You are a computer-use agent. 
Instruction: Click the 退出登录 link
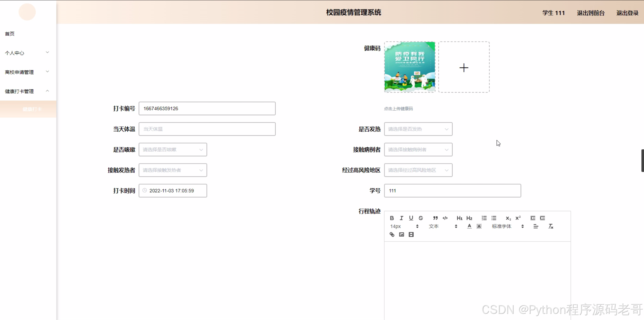point(627,13)
